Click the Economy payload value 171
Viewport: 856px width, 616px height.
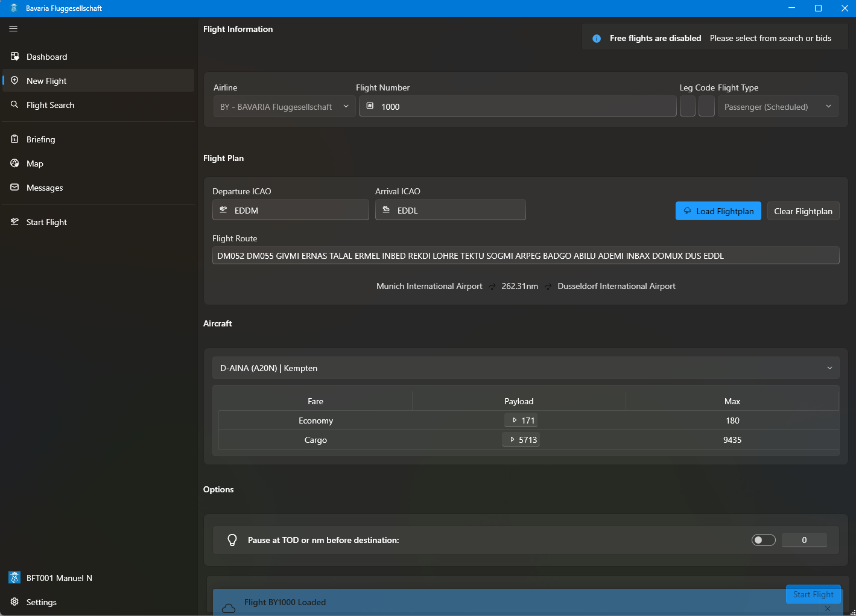[521, 421]
